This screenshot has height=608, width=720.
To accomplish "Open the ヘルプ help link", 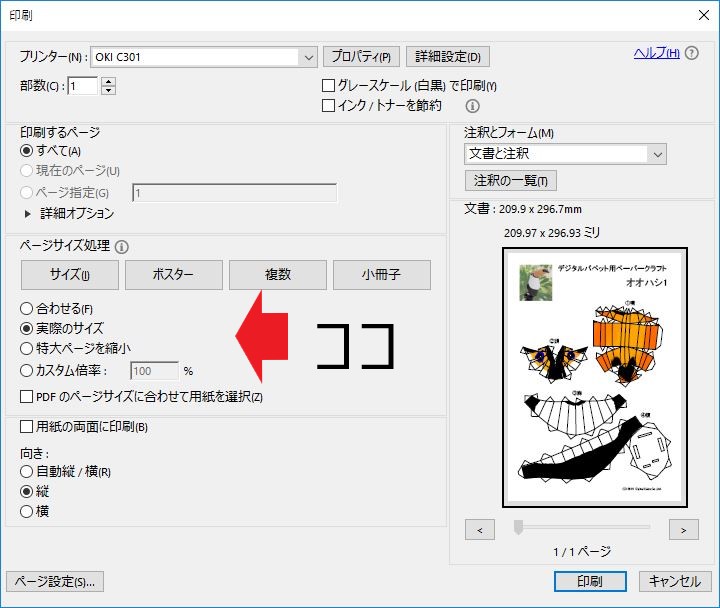I will (x=657, y=53).
